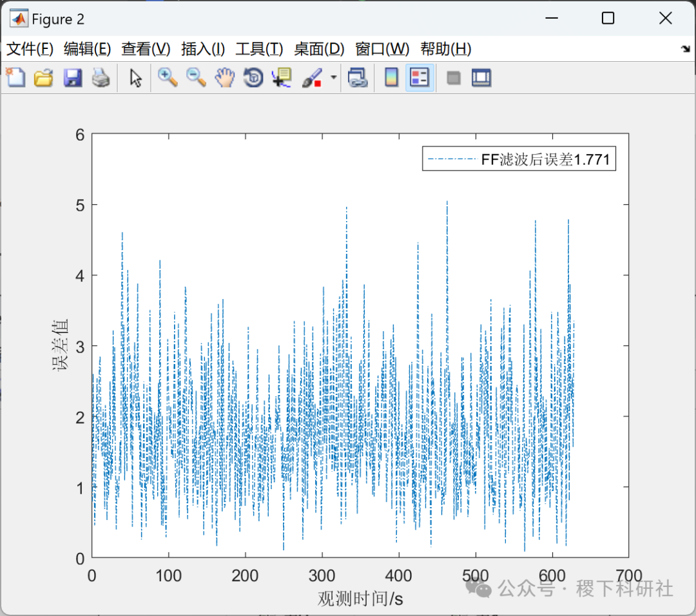
Task: Click the New Figure icon
Action: click(x=15, y=78)
